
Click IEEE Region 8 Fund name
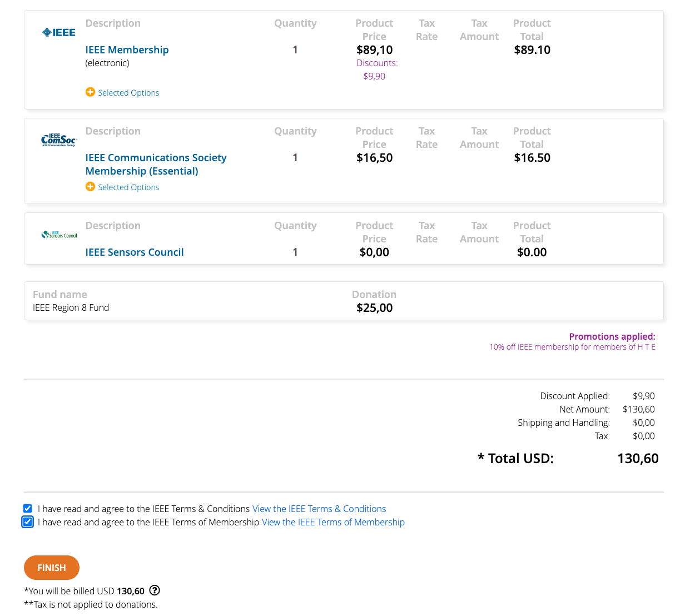pos(71,307)
